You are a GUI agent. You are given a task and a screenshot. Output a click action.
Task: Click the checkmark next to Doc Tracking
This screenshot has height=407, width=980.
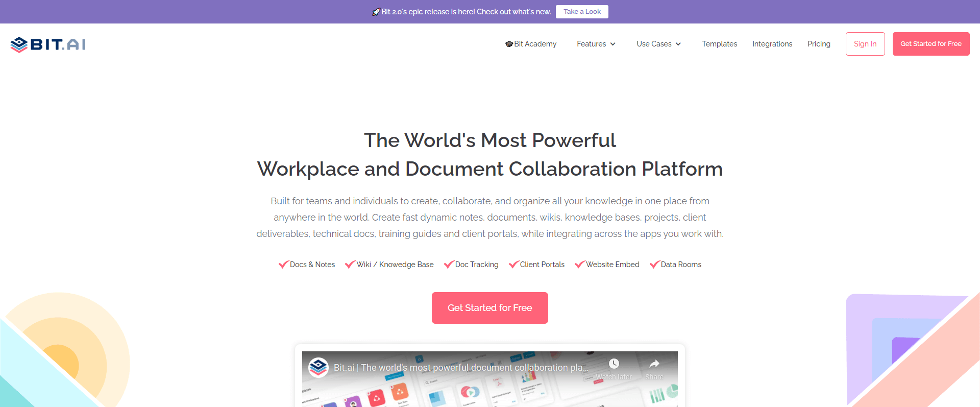click(x=449, y=265)
